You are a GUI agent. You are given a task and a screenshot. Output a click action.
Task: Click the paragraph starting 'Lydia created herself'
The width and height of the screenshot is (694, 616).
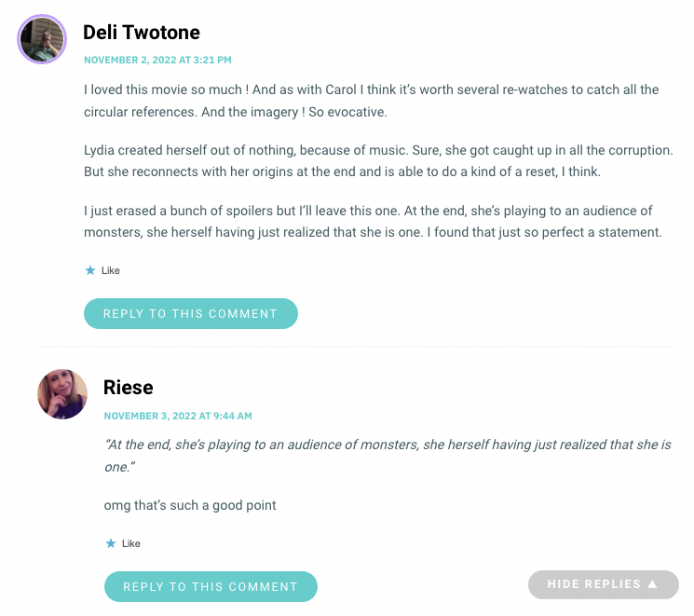378,160
